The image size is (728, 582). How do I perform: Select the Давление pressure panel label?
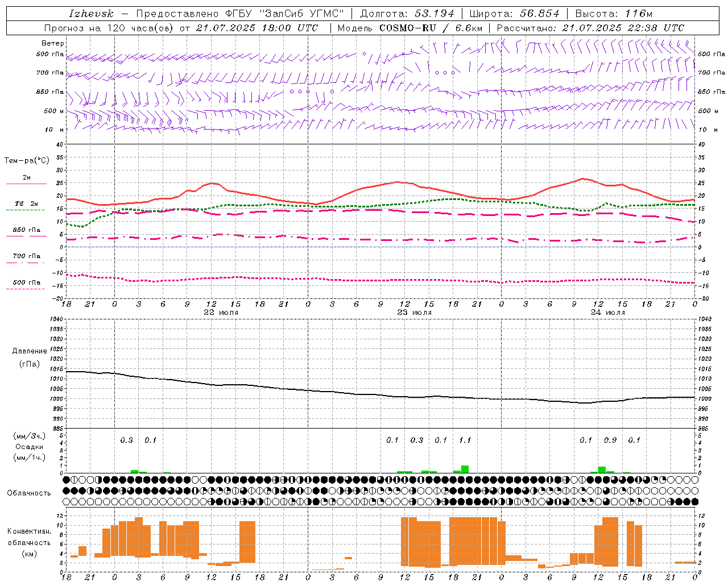[29, 351]
